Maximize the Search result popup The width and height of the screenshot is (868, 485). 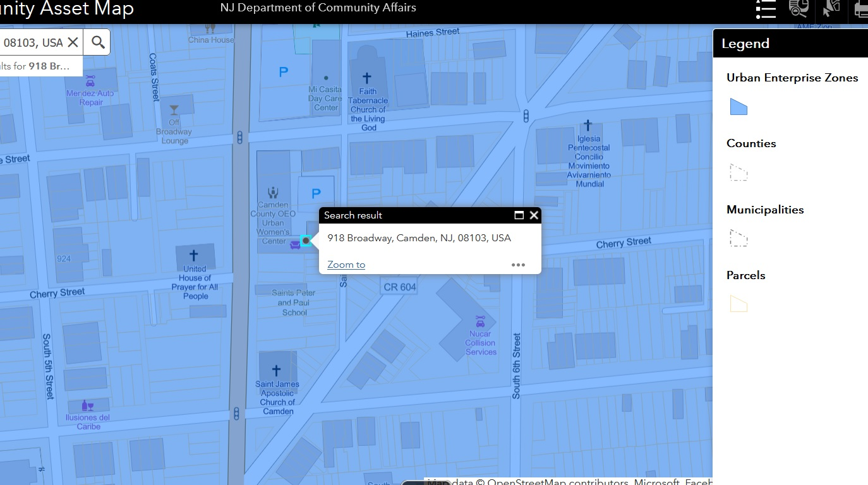pos(519,215)
